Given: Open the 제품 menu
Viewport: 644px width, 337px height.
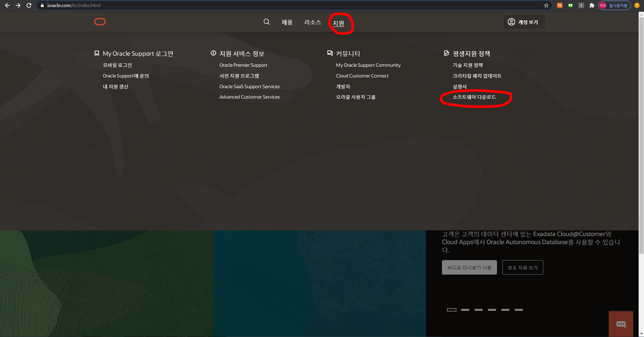Looking at the screenshot, I should [287, 22].
